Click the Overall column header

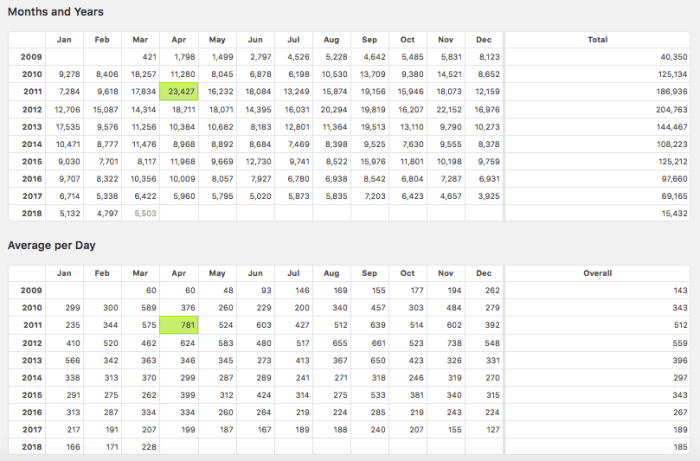(598, 272)
